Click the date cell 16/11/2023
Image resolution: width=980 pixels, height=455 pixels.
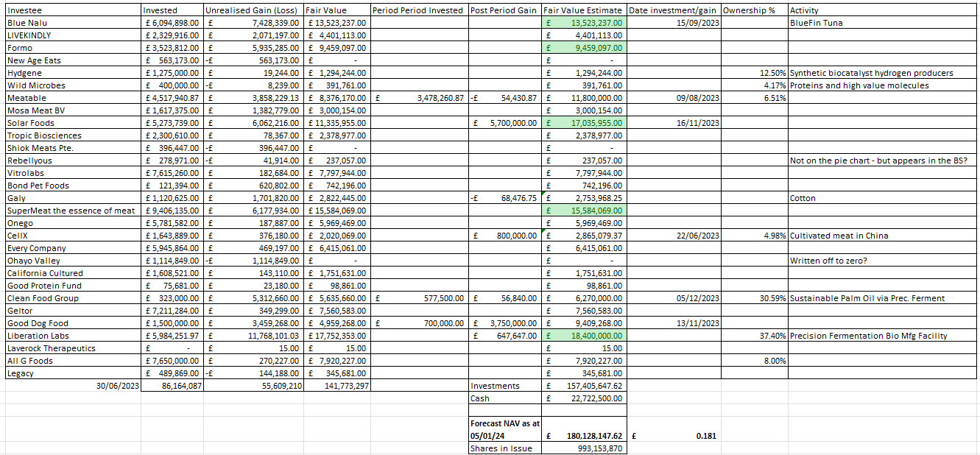point(674,123)
